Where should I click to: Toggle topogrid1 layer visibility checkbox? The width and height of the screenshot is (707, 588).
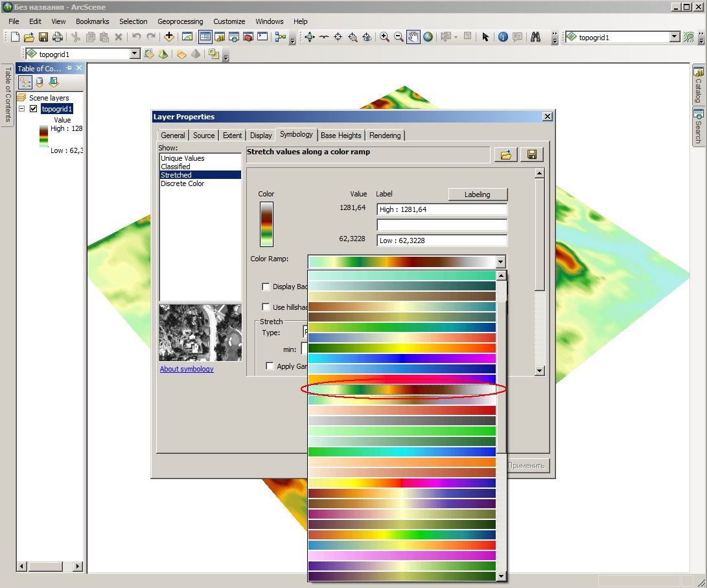[x=33, y=109]
